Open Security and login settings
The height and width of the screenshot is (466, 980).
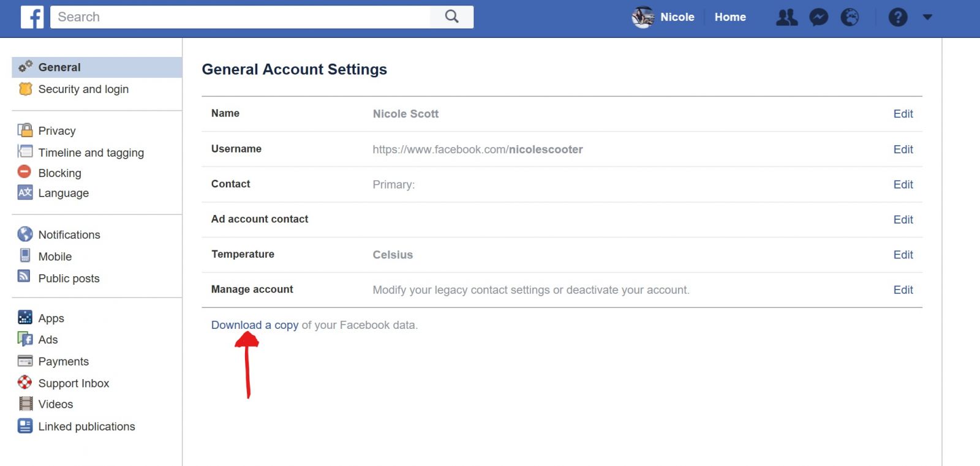83,89
